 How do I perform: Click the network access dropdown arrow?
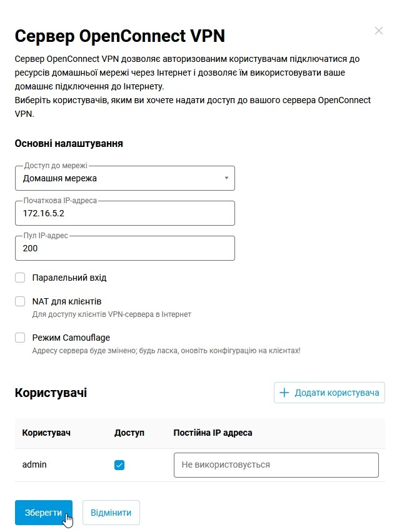(226, 178)
